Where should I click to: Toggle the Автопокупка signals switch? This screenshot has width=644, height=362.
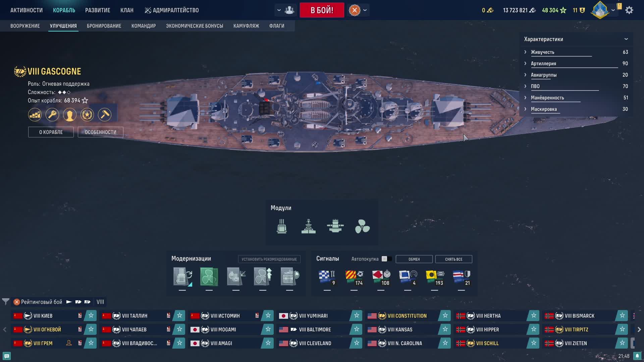(x=386, y=259)
